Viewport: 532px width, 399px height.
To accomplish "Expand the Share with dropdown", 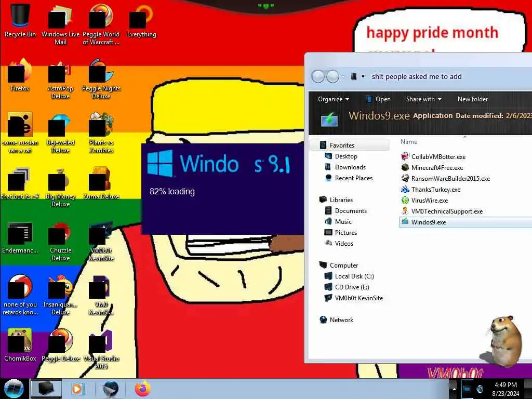I will pyautogui.click(x=423, y=99).
